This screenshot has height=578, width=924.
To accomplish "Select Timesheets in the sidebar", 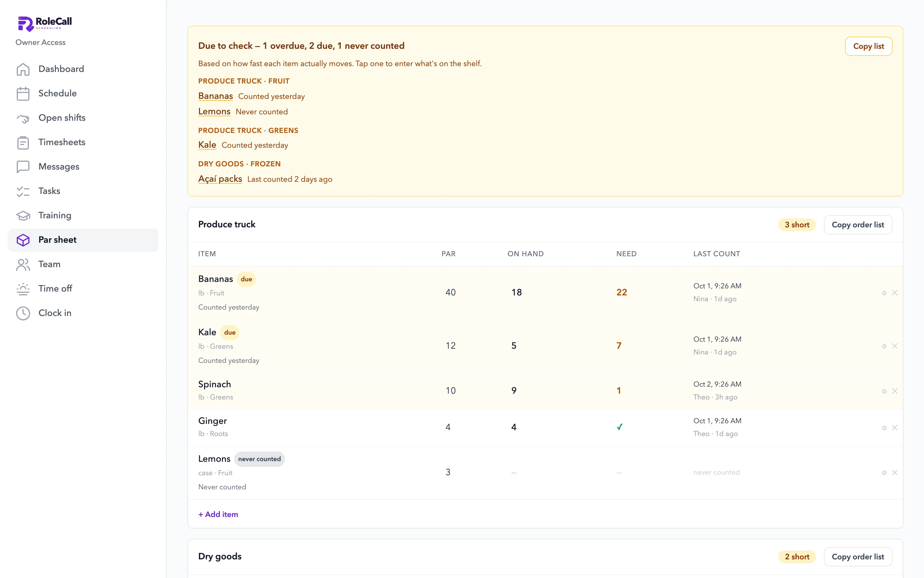I will (83, 143).
